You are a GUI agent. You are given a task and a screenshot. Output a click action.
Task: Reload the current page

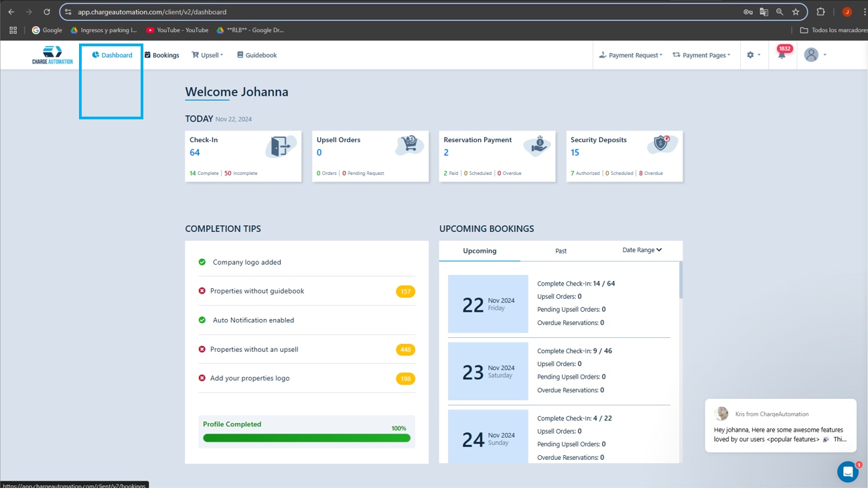point(47,12)
